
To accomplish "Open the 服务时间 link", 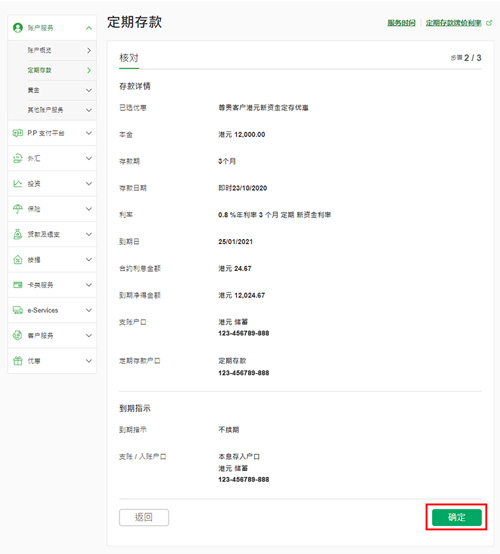I will click(x=401, y=23).
